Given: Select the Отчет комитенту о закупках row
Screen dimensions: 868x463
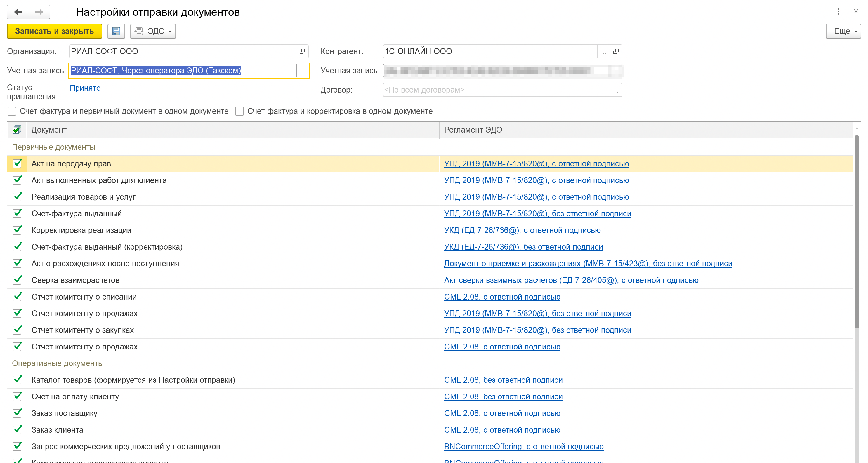Looking at the screenshot, I should 430,330.
